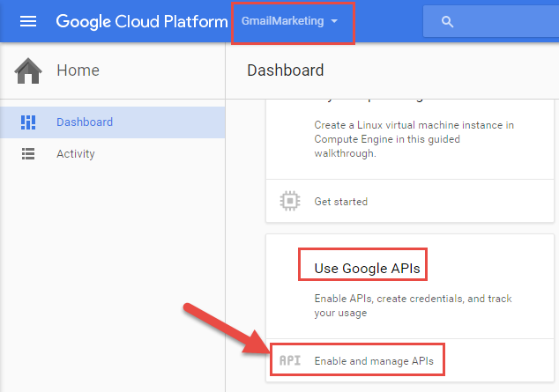559x392 pixels.
Task: Click the Compute Engine chip icon
Action: click(x=290, y=201)
